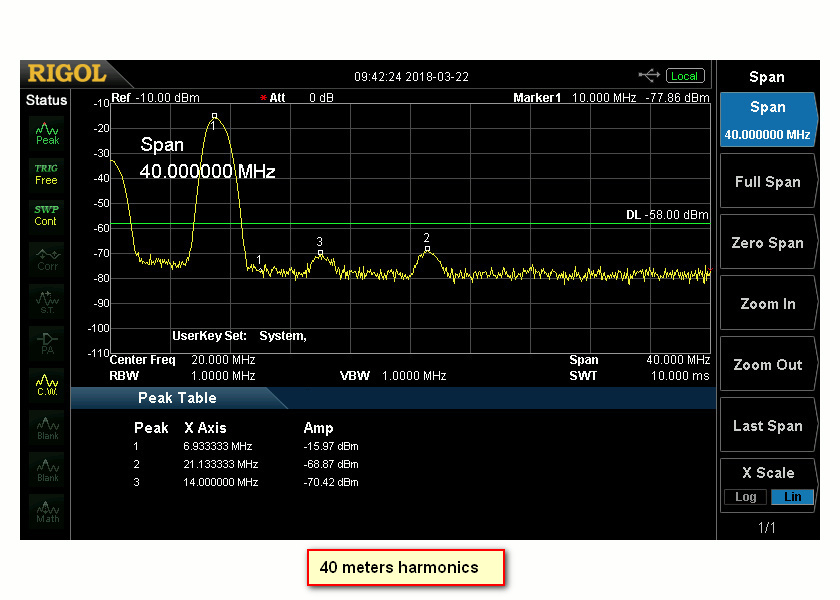Click peak table entry 6.933333 MHz
Viewport: 840px width, 600px height.
click(218, 446)
